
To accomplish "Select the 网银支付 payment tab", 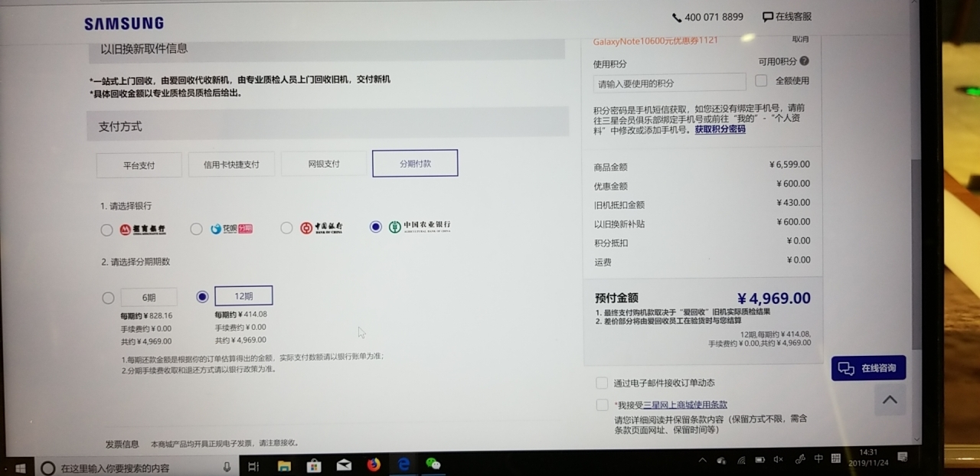I will (324, 164).
